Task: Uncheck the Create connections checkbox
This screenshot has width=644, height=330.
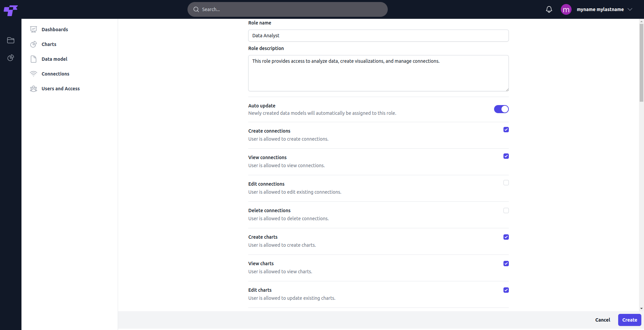Action: point(506,130)
